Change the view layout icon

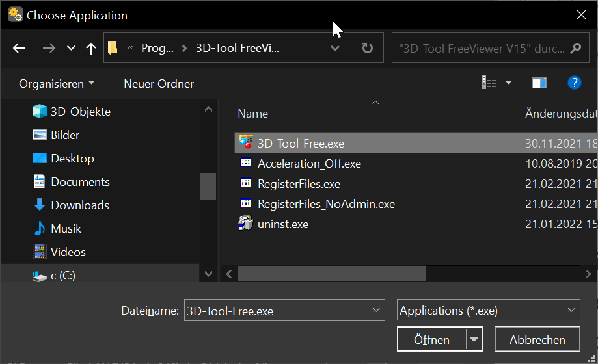(489, 83)
